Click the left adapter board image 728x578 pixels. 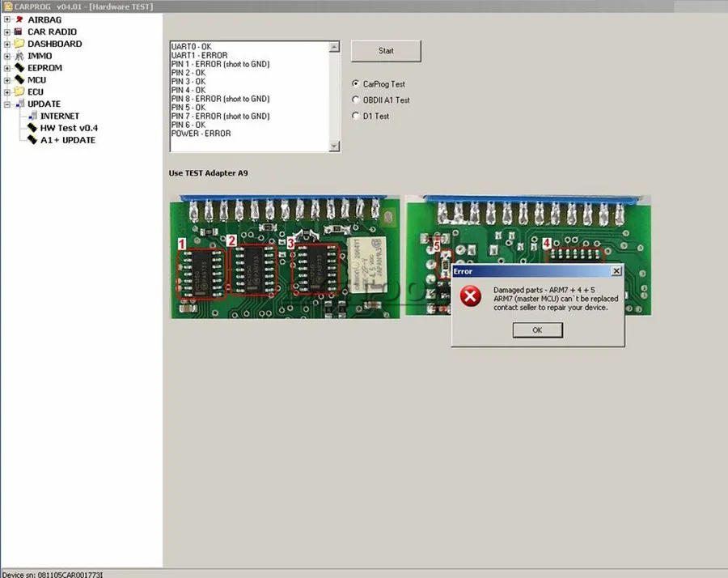[285, 257]
